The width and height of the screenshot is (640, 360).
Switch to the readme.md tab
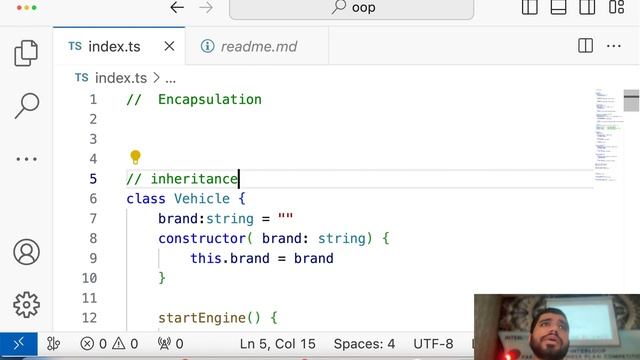257,46
